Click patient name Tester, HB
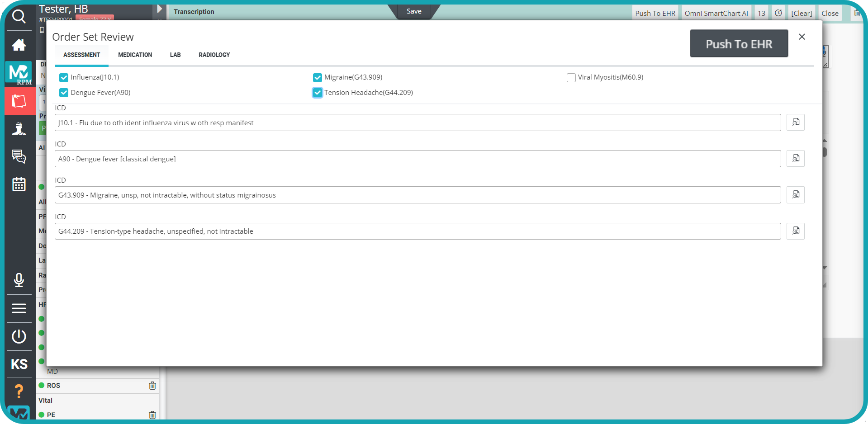Image resolution: width=868 pixels, height=424 pixels. click(x=63, y=9)
